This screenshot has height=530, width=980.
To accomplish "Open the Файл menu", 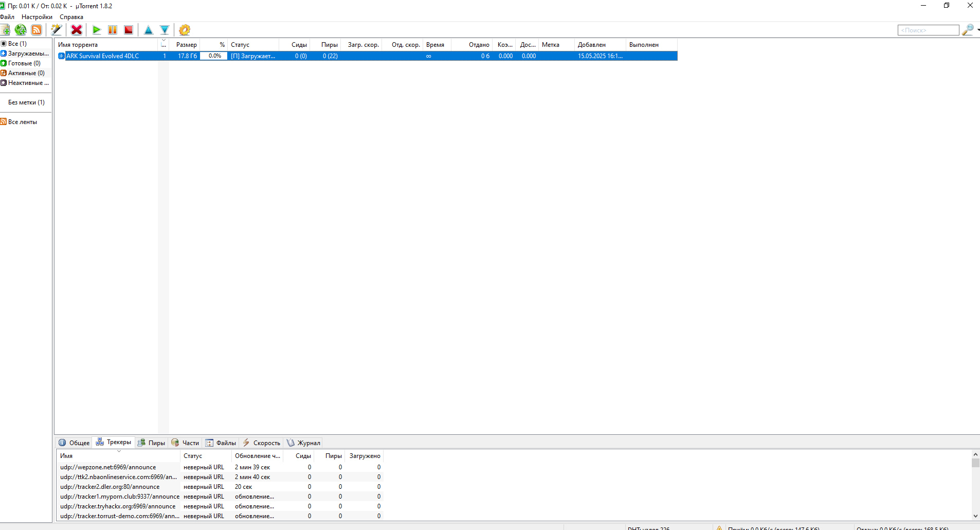I will click(7, 17).
